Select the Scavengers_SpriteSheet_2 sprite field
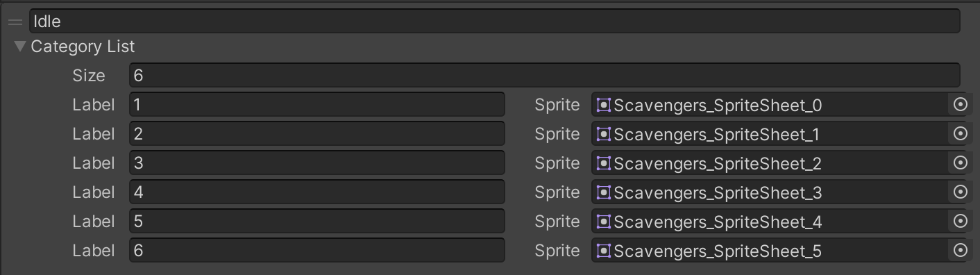Screen dimensions: 980x275 (x=770, y=163)
